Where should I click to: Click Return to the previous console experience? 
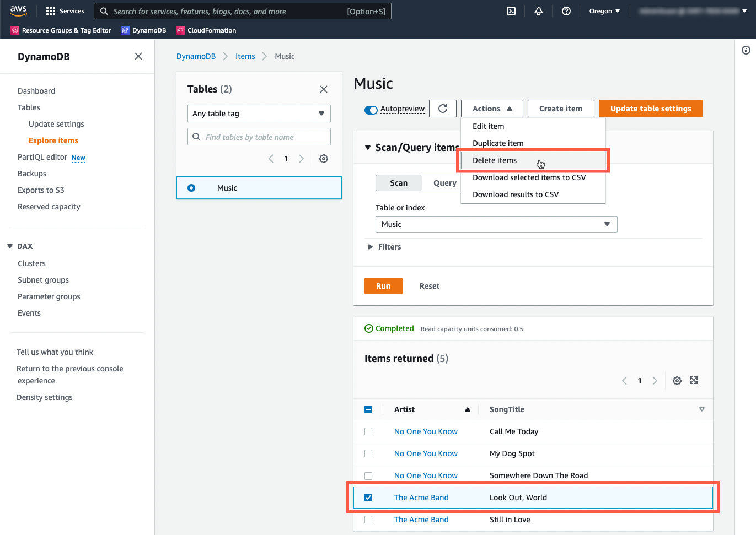[70, 375]
